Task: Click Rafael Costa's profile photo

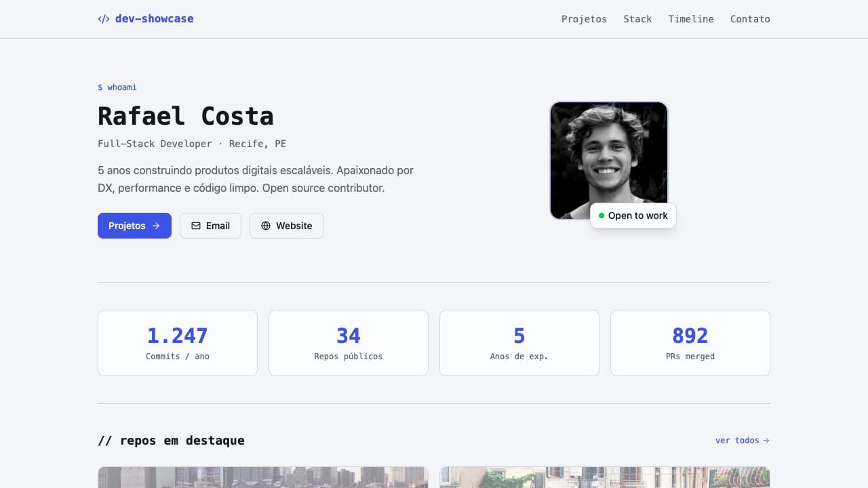Action: 609,161
